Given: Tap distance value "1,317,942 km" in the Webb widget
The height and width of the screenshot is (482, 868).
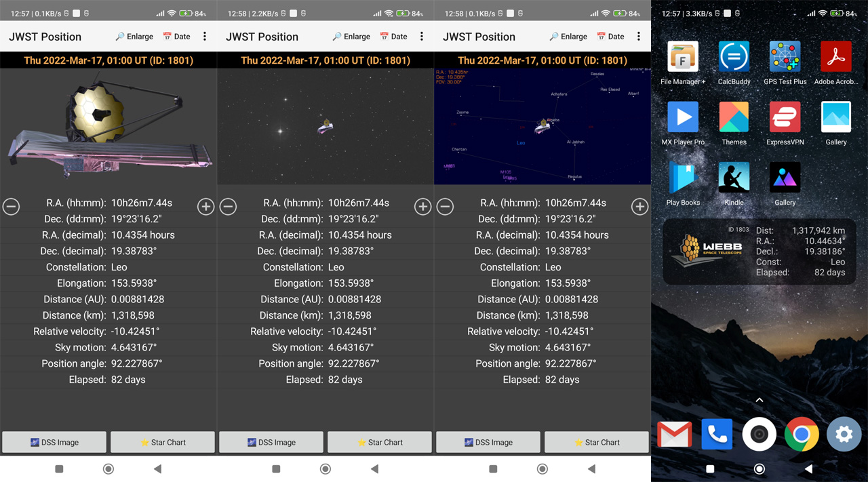Looking at the screenshot, I should click(818, 230).
